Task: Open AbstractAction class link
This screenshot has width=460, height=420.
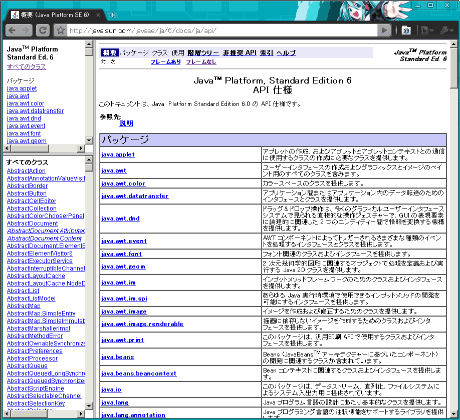Action: click(26, 171)
